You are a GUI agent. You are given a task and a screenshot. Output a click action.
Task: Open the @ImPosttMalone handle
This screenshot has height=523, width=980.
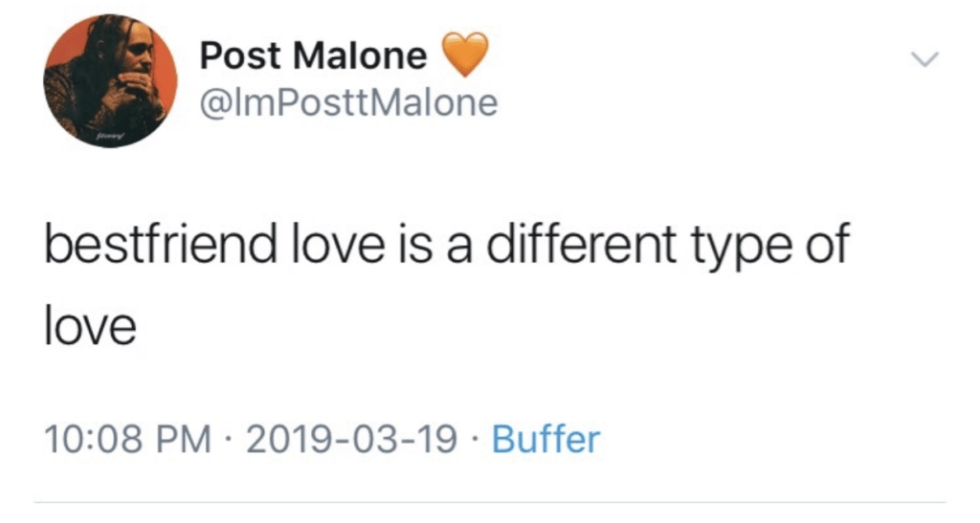348,103
